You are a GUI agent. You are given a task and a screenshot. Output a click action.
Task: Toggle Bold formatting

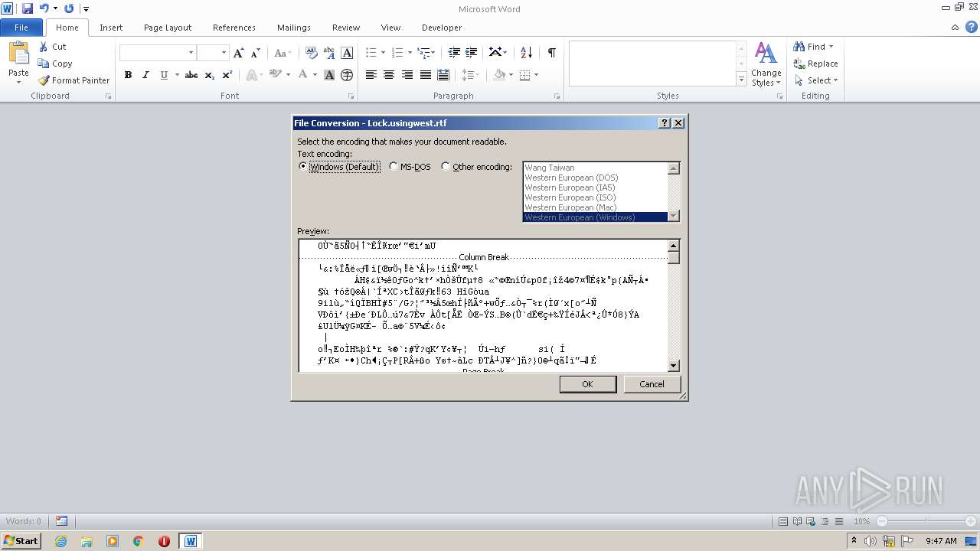click(128, 75)
